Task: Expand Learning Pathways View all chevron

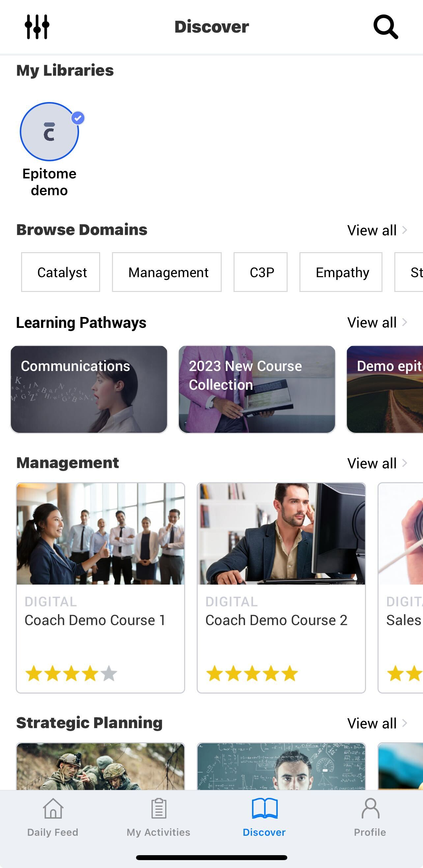Action: (x=405, y=322)
